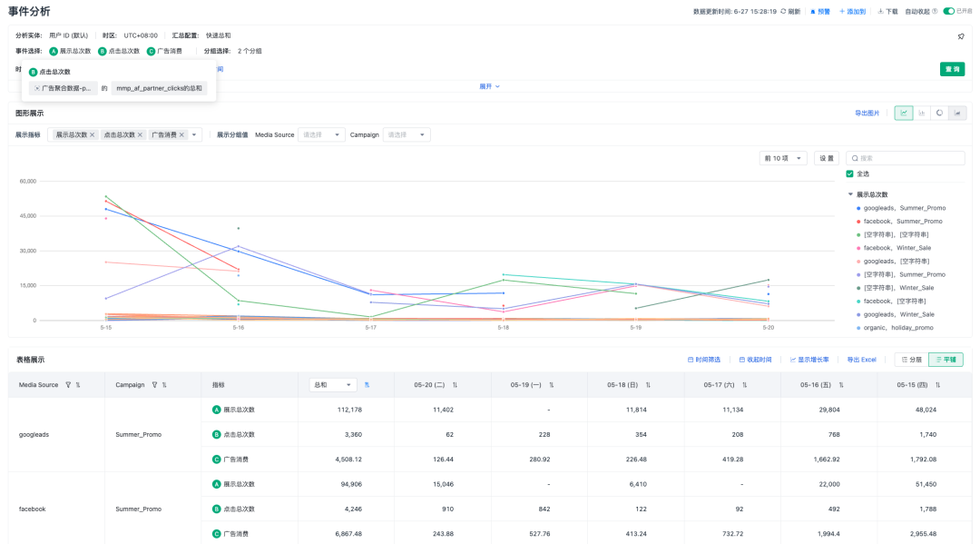Click 导出 Excel link
Image resolution: width=980 pixels, height=544 pixels.
tap(861, 360)
